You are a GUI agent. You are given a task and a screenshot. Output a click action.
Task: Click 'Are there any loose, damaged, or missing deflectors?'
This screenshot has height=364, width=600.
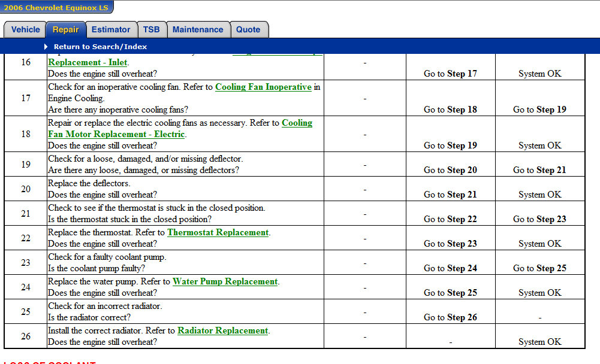click(x=143, y=170)
